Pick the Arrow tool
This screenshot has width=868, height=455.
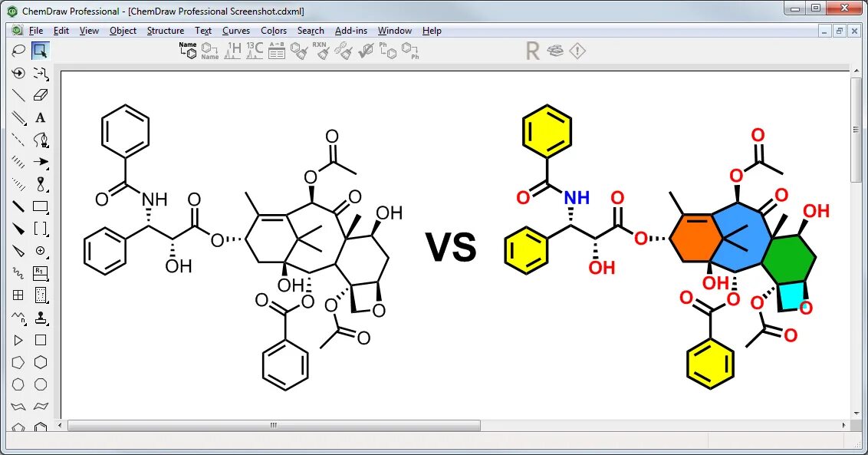tap(40, 162)
